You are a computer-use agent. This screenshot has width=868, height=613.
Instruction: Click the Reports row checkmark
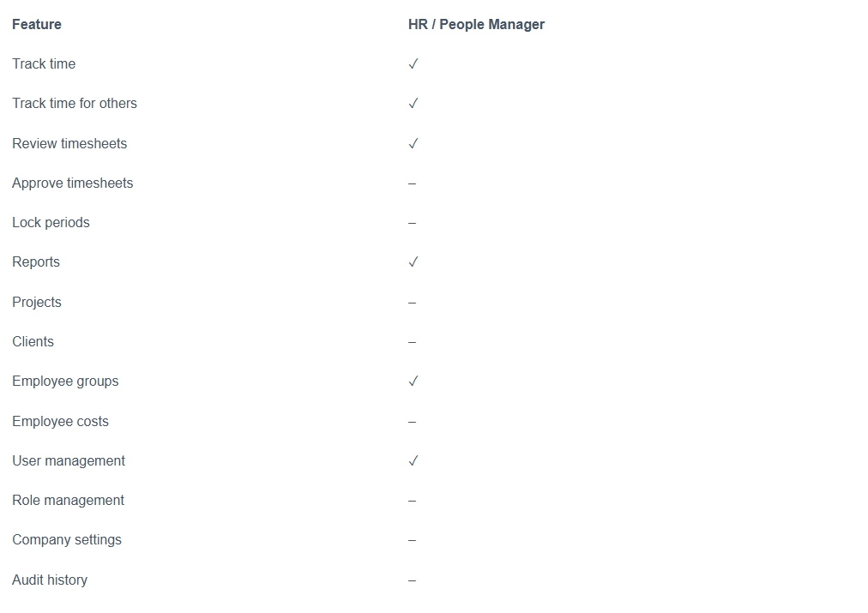pos(413,262)
